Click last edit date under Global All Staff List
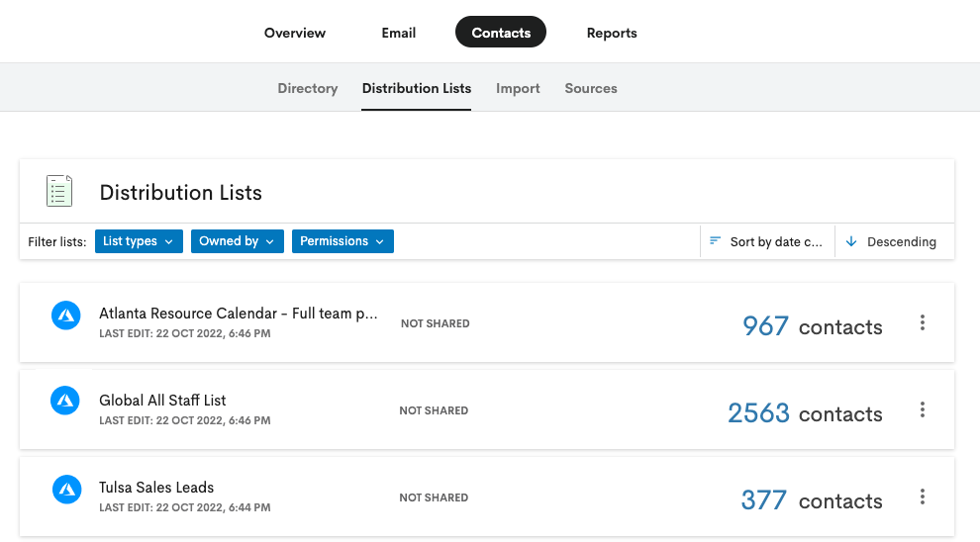The image size is (980, 542). 185,421
